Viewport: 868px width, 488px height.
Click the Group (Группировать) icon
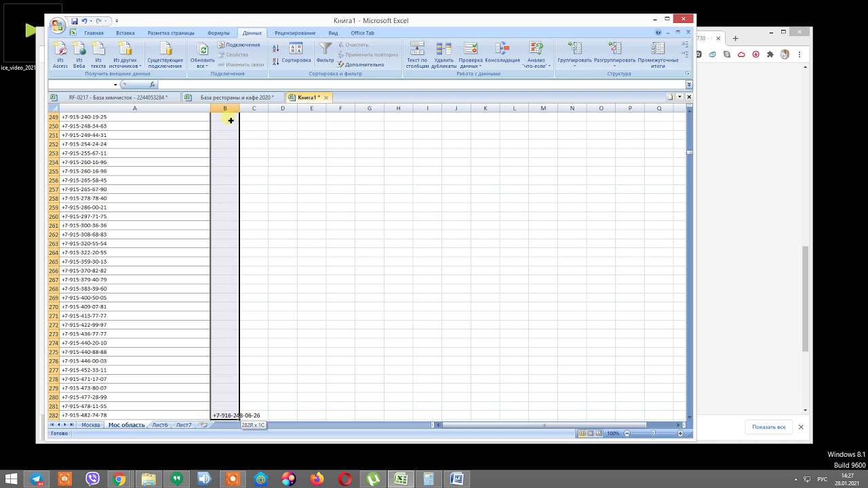click(x=574, y=53)
